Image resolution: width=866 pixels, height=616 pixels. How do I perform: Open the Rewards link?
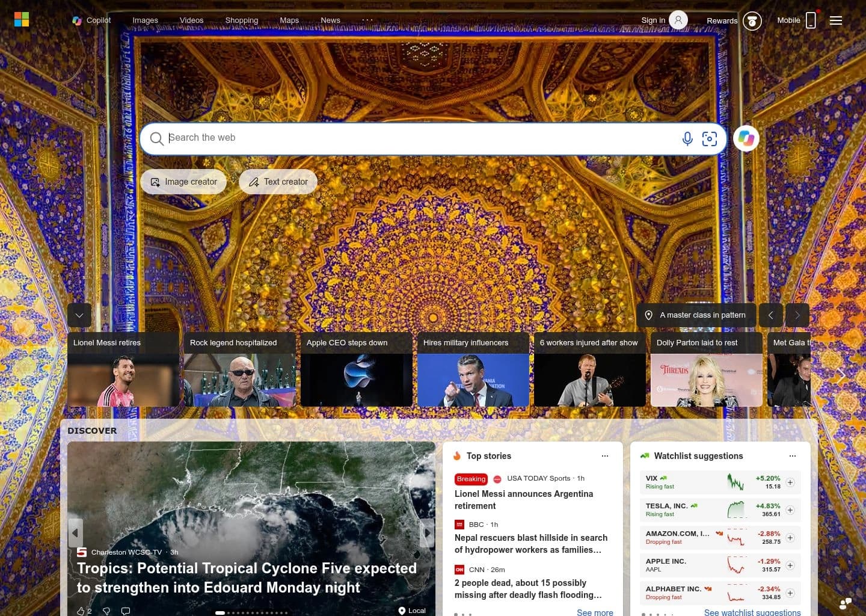click(722, 20)
